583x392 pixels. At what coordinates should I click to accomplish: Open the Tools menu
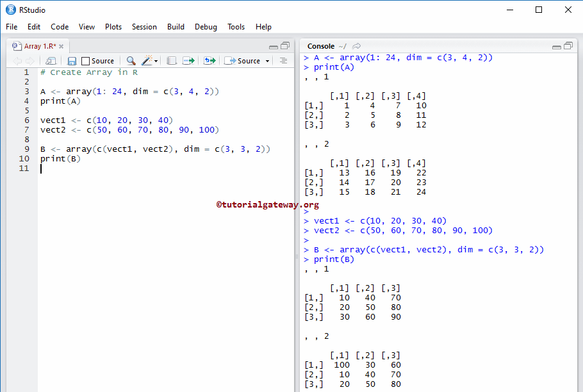tap(236, 27)
